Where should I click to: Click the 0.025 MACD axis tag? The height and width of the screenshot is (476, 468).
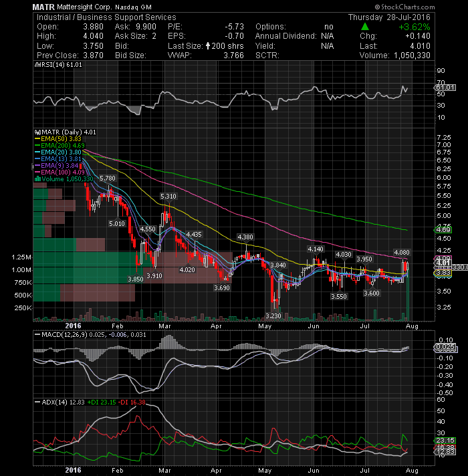(445, 347)
